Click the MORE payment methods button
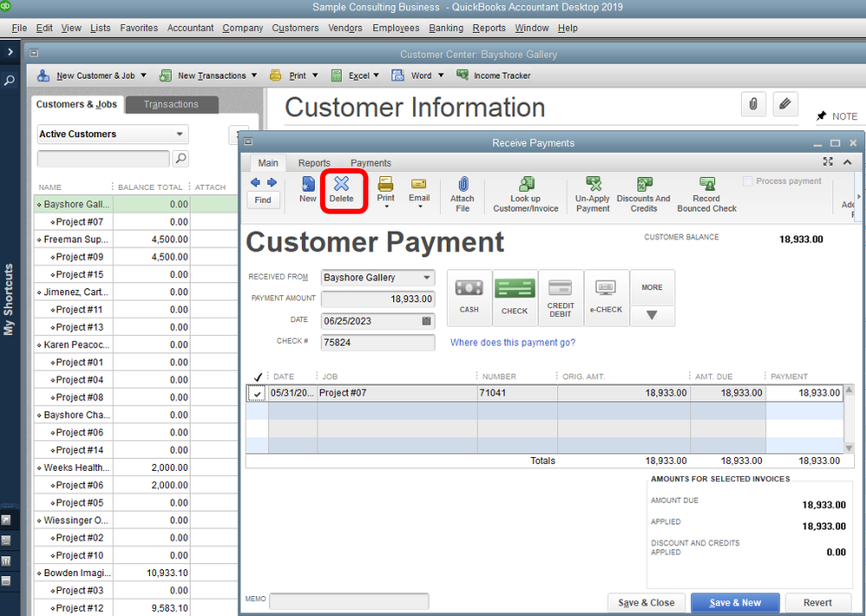This screenshot has width=866, height=616. pos(653,287)
